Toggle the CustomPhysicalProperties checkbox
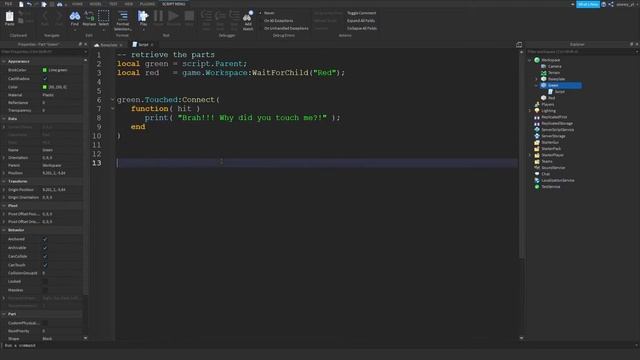 (45, 323)
